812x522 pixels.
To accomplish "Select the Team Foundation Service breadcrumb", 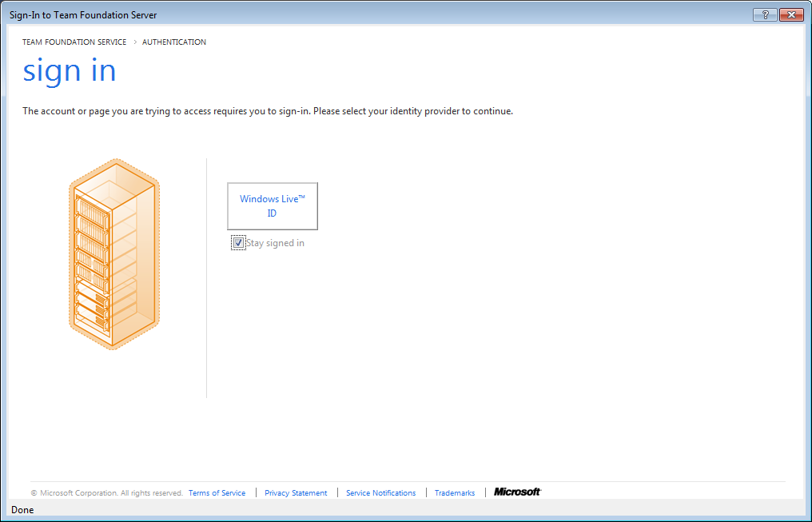I will click(x=74, y=42).
